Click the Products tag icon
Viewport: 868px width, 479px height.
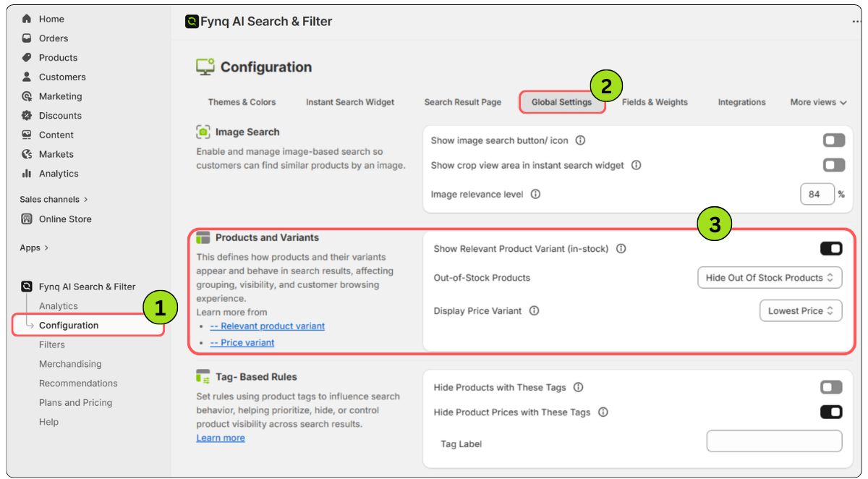(27, 57)
